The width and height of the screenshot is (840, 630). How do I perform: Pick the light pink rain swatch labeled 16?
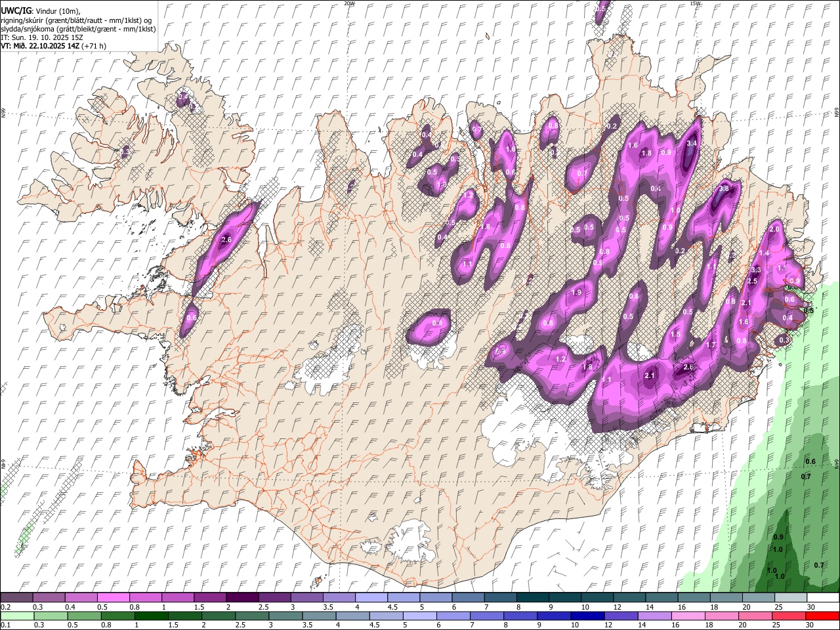[688, 616]
